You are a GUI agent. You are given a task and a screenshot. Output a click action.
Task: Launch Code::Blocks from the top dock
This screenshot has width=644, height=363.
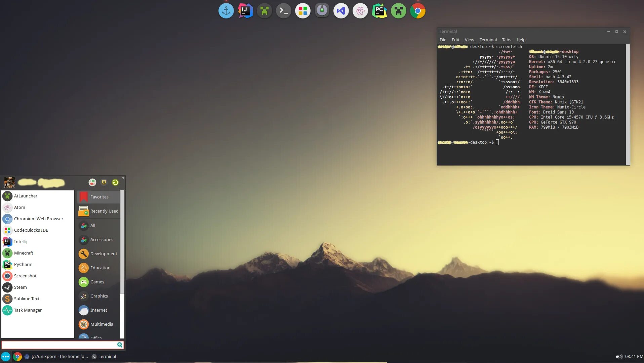(x=303, y=11)
